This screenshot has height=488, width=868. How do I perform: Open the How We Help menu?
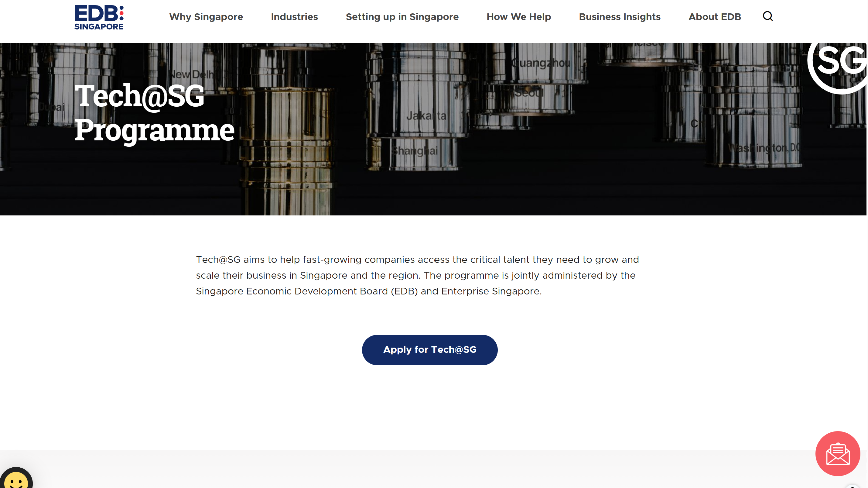[x=518, y=17]
